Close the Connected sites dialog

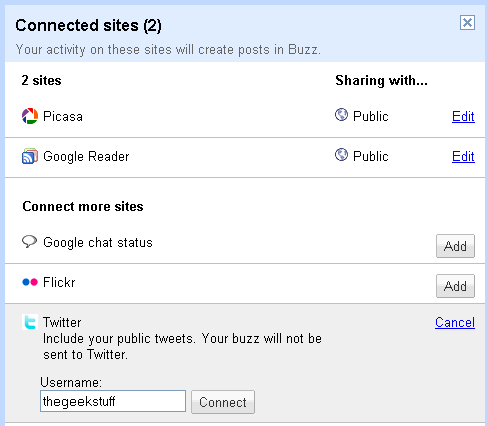point(467,23)
